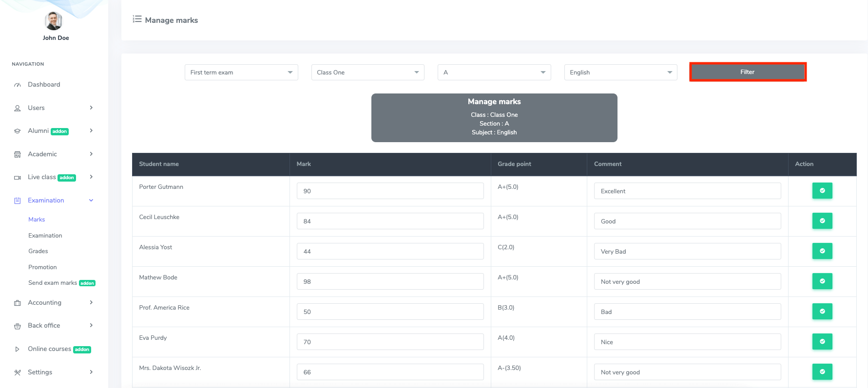Image resolution: width=868 pixels, height=388 pixels.
Task: Click the Alumni graduation cap icon
Action: [x=18, y=131]
